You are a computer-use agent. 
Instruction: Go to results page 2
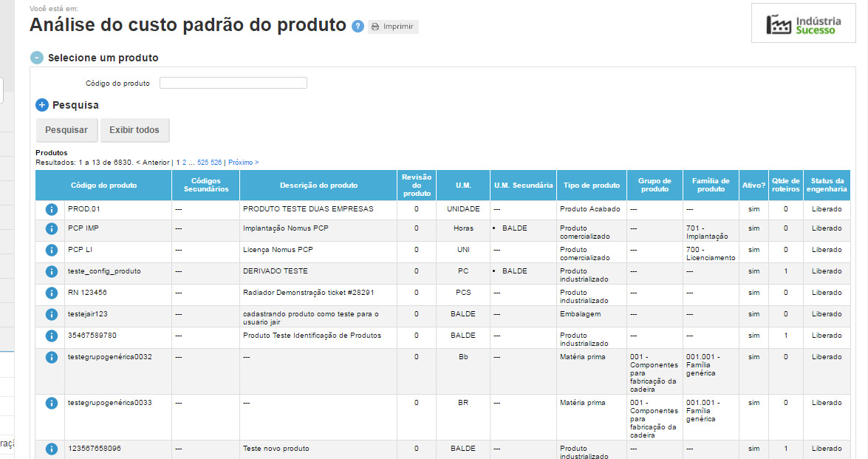(x=185, y=162)
